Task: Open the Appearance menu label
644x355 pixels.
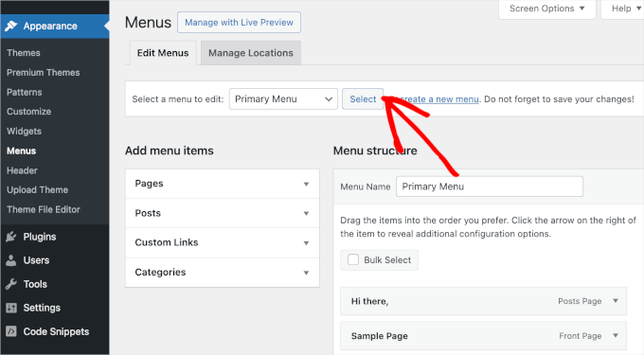Action: [50, 26]
